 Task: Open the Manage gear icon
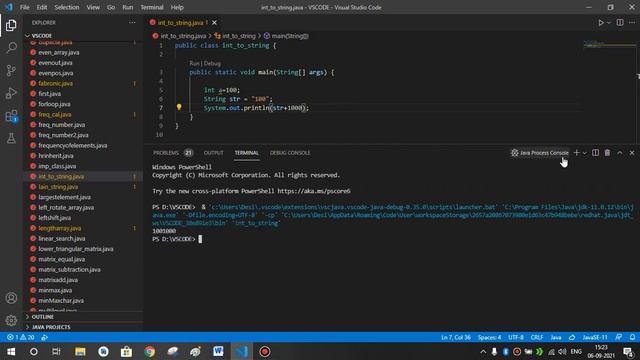tap(11, 320)
